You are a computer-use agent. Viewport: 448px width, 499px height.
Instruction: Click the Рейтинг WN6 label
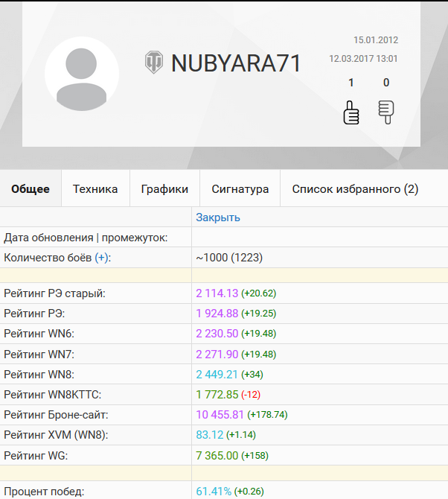39,334
